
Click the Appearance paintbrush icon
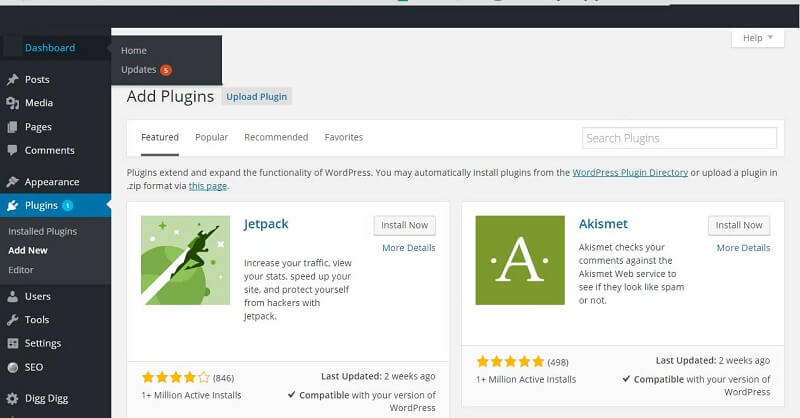tap(12, 182)
